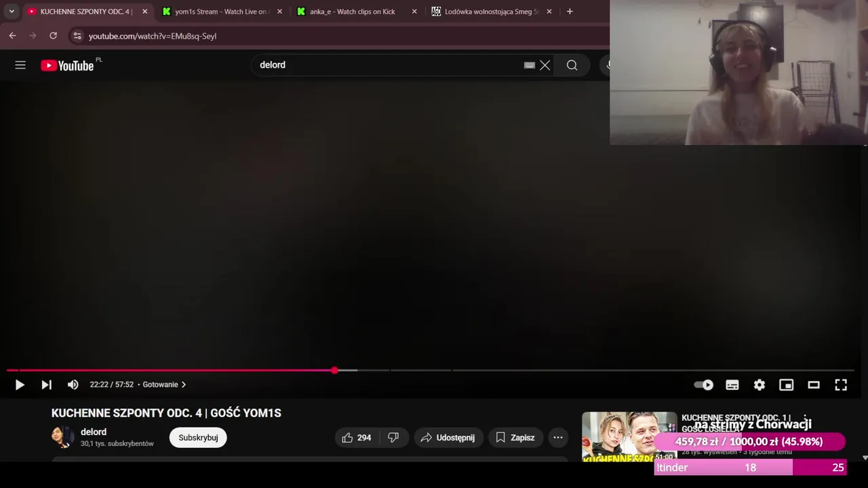Screen dimensions: 868x488
Task: Open the delord channel name link
Action: pos(94,432)
